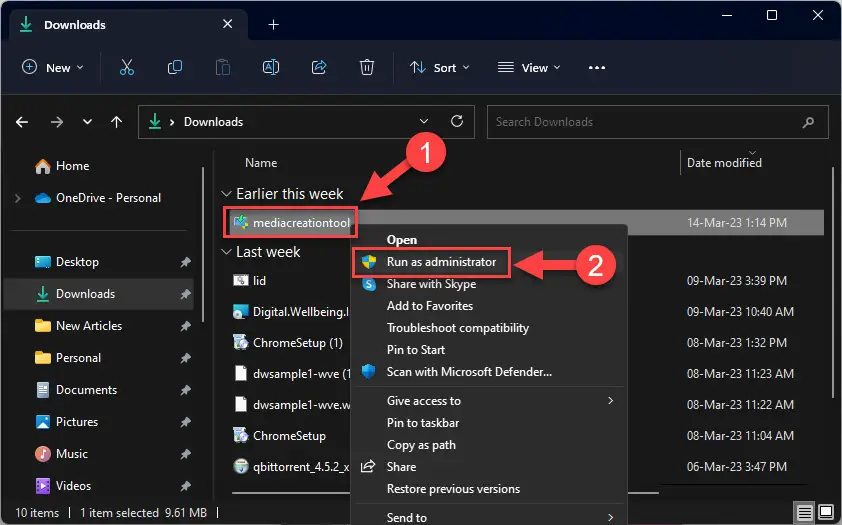Choose Open in context menu
The height and width of the screenshot is (525, 842).
489,240
